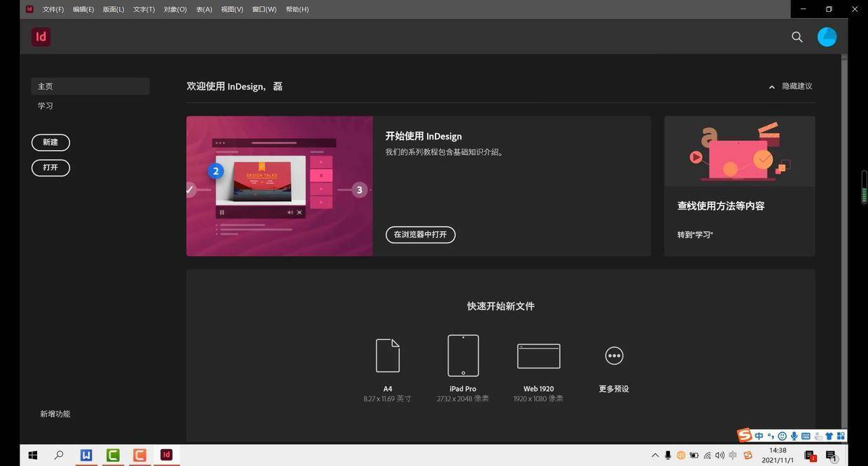Open the 新增功能 link
Viewport: 868px width, 466px height.
(55, 414)
